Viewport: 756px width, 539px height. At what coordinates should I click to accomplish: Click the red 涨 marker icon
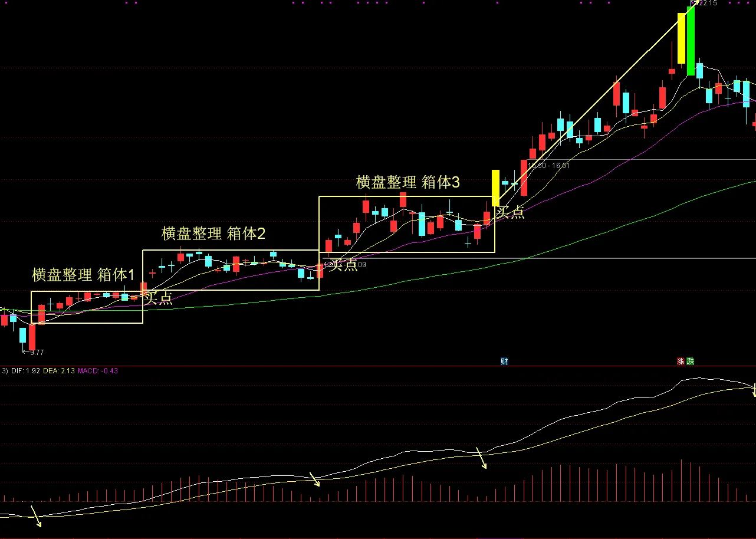pyautogui.click(x=681, y=361)
